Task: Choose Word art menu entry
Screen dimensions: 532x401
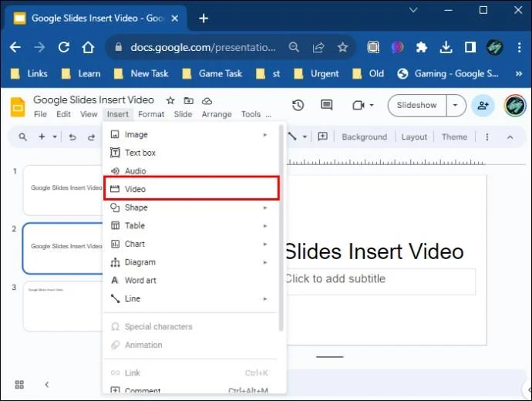Action: [191, 281]
